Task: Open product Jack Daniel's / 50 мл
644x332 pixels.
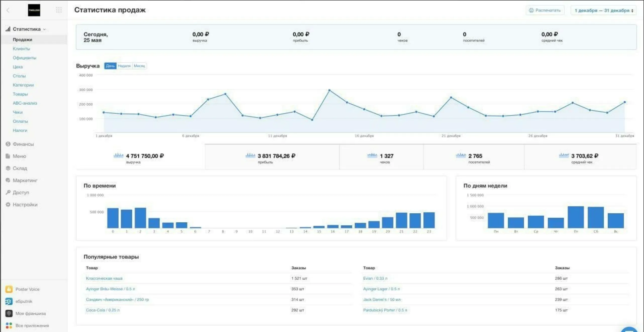Action: coord(382,299)
